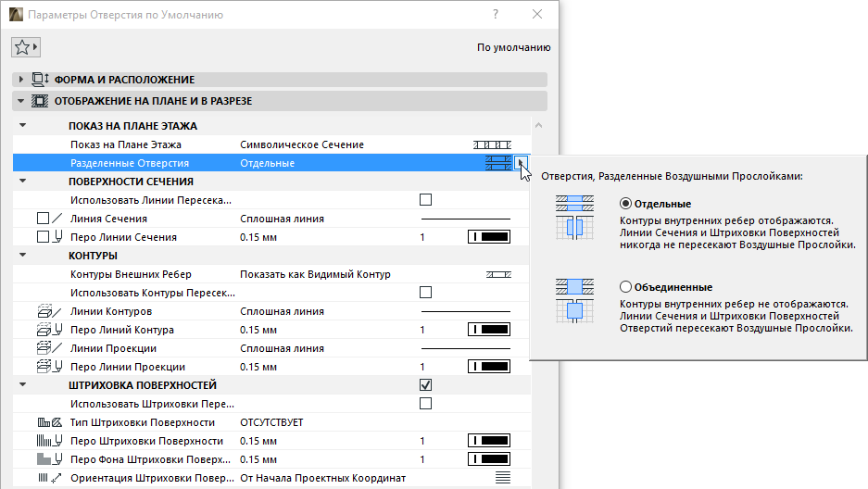Image resolution: width=868 pixels, height=489 pixels.
Task: Click the Ориентация Штриховки row icon
Action: (x=49, y=478)
